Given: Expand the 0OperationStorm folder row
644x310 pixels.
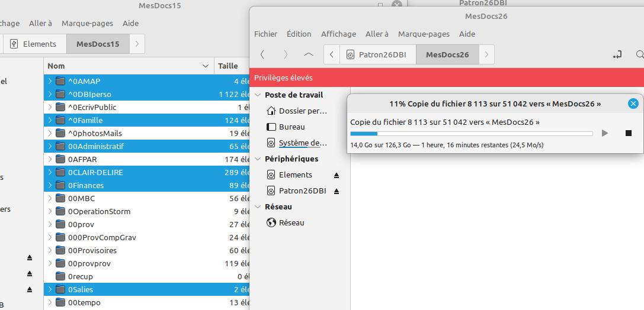Looking at the screenshot, I should coord(50,211).
